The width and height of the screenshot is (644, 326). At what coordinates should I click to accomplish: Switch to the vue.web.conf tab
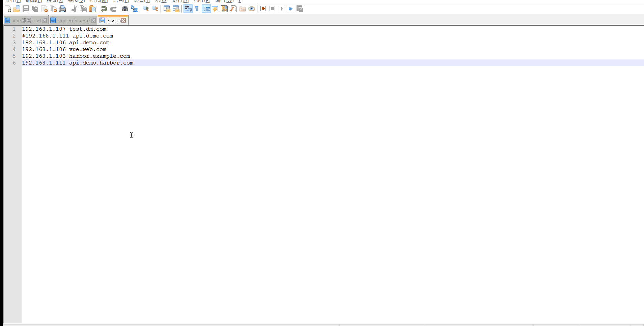[x=73, y=20]
